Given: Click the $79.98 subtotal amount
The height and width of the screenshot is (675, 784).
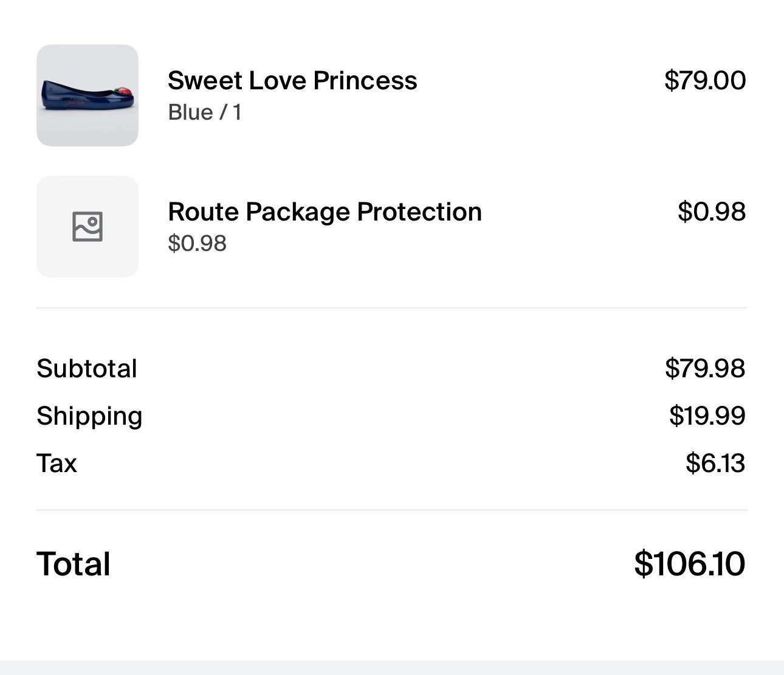Looking at the screenshot, I should click(x=705, y=368).
